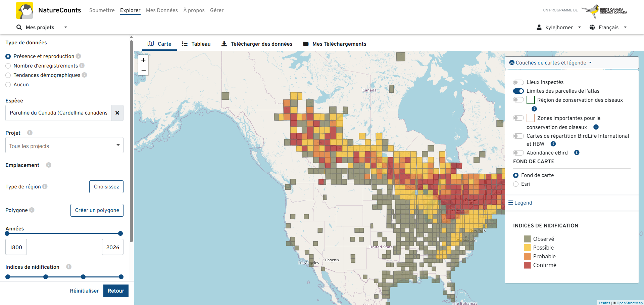Click info icon beside Polygone label
Image resolution: width=644 pixels, height=305 pixels.
pyautogui.click(x=32, y=210)
